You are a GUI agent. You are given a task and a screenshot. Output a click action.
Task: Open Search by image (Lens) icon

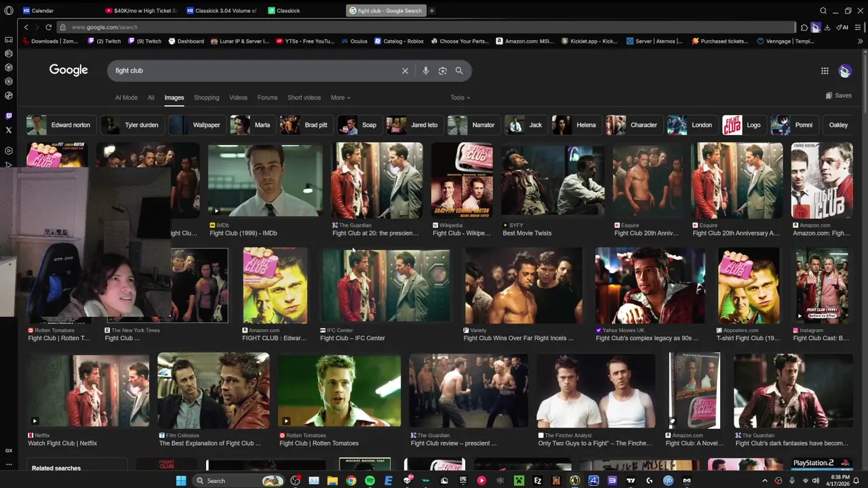point(442,70)
